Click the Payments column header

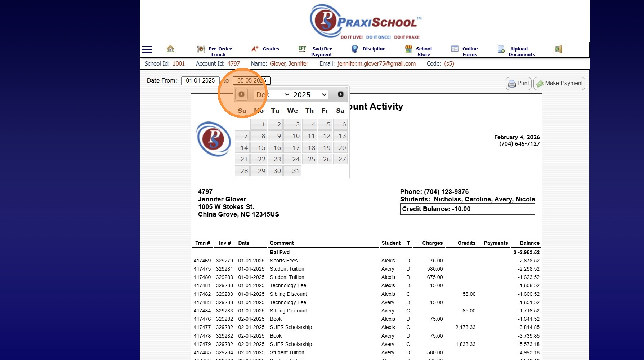point(496,243)
